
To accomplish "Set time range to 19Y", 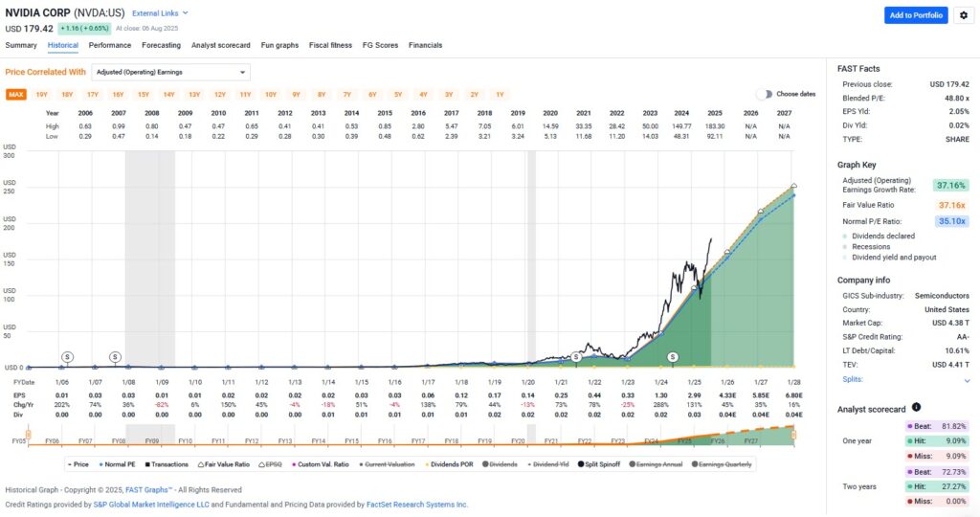I will (x=41, y=95).
